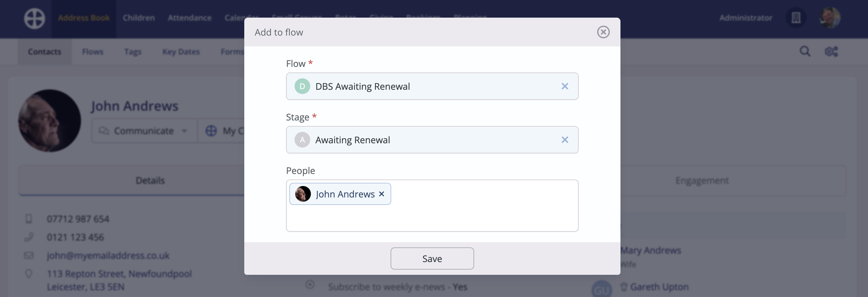Remove John Andrews from the People field

pos(381,194)
